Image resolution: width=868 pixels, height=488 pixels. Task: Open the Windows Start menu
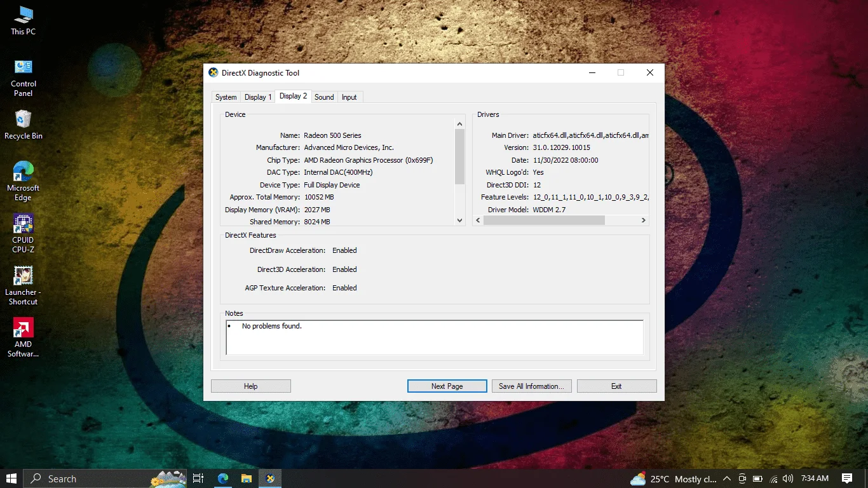tap(11, 478)
